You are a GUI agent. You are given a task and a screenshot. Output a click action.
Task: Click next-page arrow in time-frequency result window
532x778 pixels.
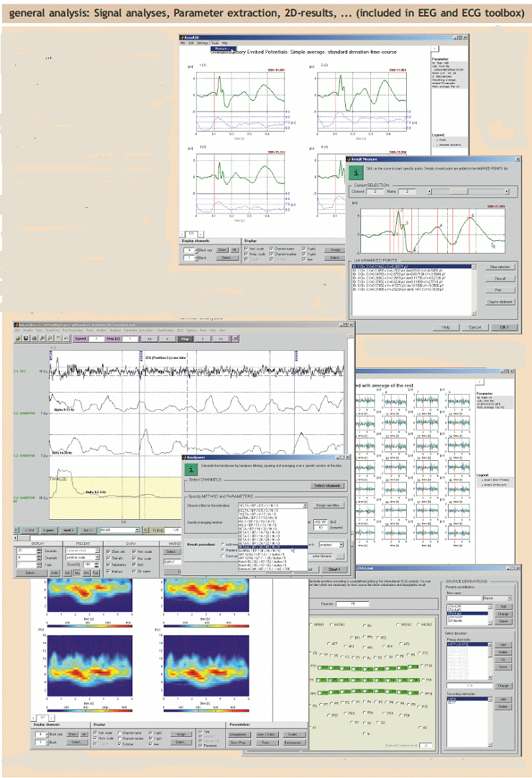pyautogui.click(x=52, y=718)
